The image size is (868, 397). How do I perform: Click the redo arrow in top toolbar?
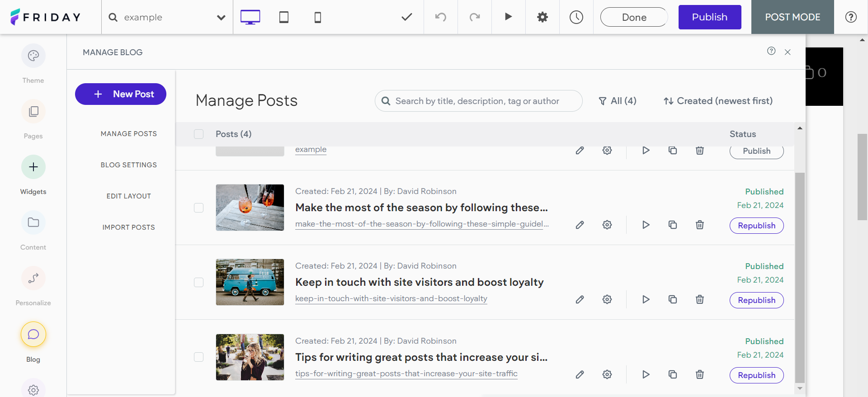click(475, 17)
